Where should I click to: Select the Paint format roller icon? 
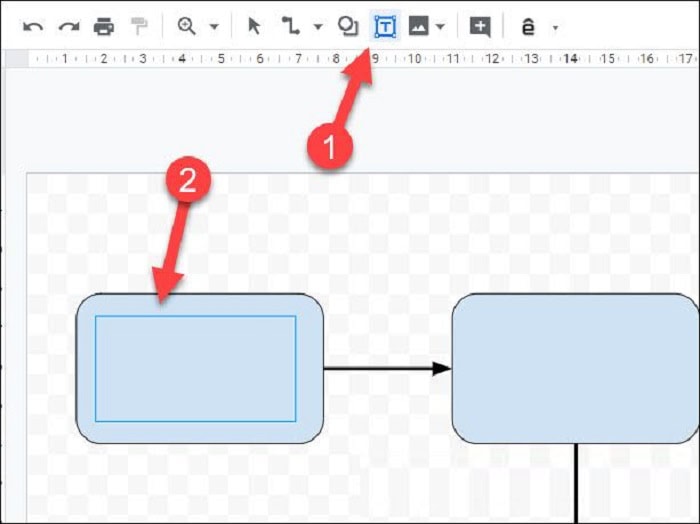click(x=139, y=27)
